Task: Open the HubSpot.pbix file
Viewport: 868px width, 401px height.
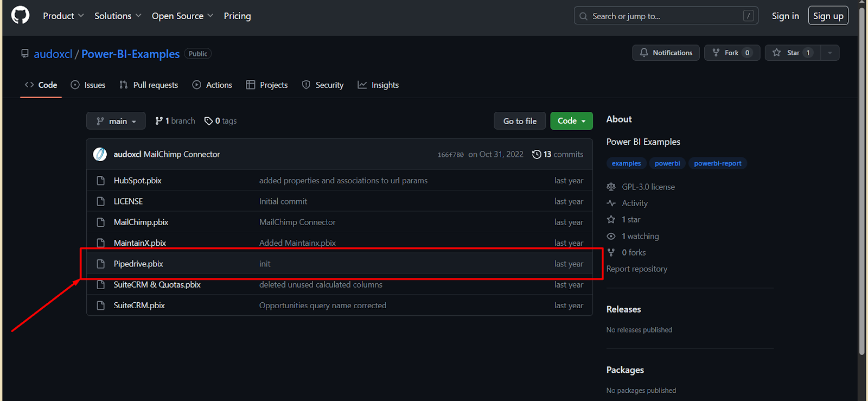Action: pos(138,181)
